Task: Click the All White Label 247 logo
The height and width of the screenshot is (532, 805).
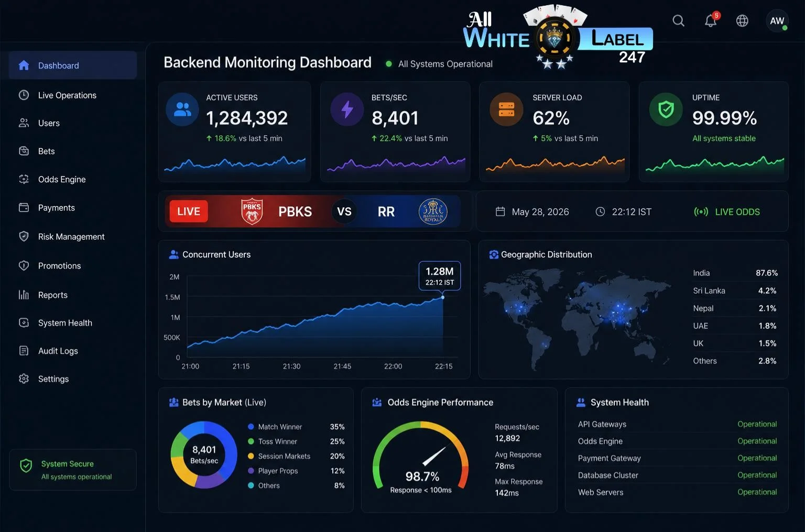Action: point(558,38)
